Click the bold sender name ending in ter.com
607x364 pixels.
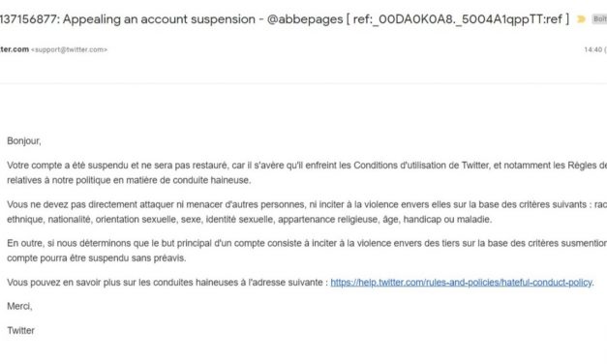click(15, 49)
